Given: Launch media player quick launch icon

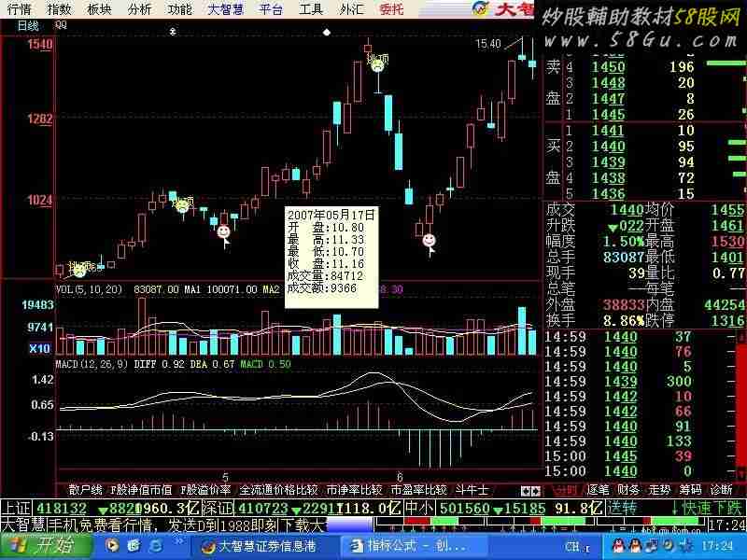Looking at the screenshot, I should (x=112, y=546).
